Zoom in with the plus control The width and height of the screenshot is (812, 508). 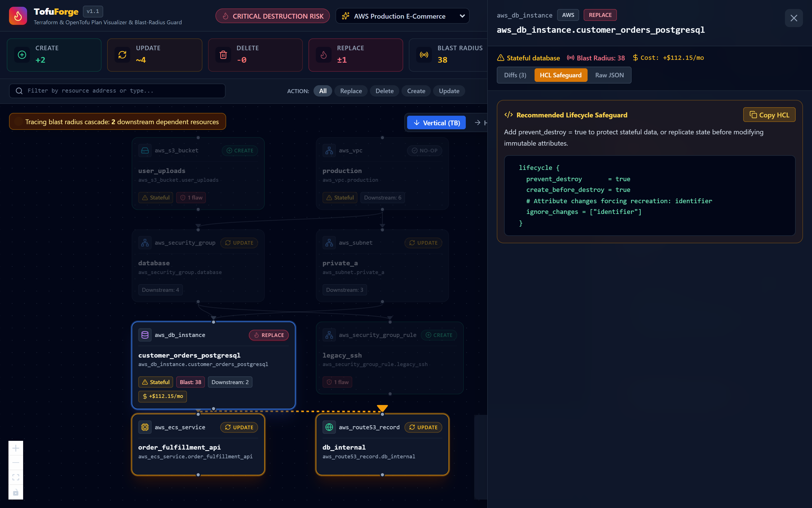16,448
